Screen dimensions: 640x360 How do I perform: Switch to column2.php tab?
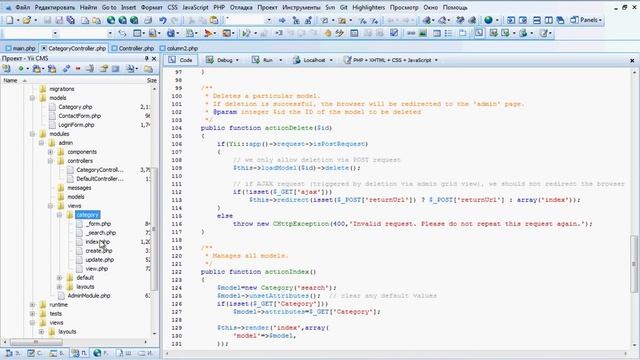click(179, 48)
